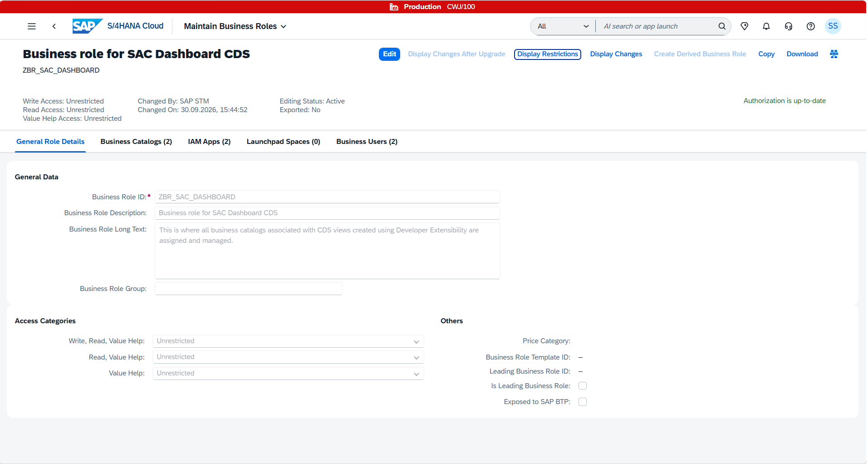
Task: Open the help question mark icon
Action: pos(811,26)
